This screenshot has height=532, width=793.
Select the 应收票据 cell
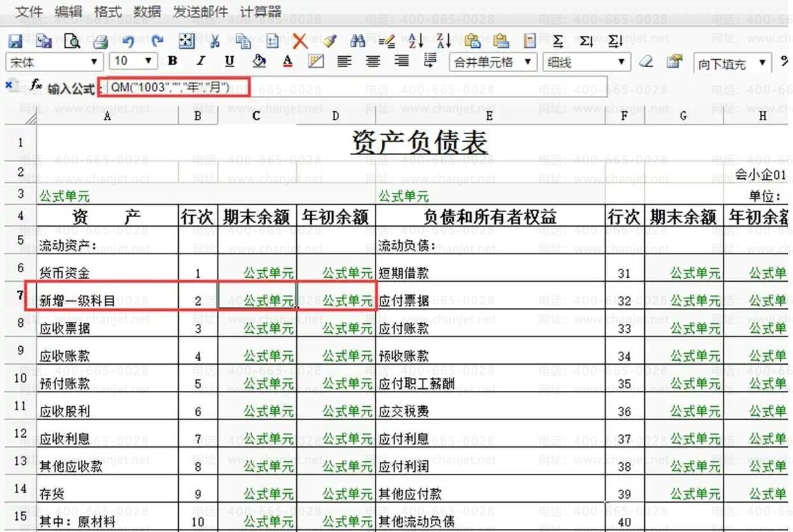(x=107, y=324)
